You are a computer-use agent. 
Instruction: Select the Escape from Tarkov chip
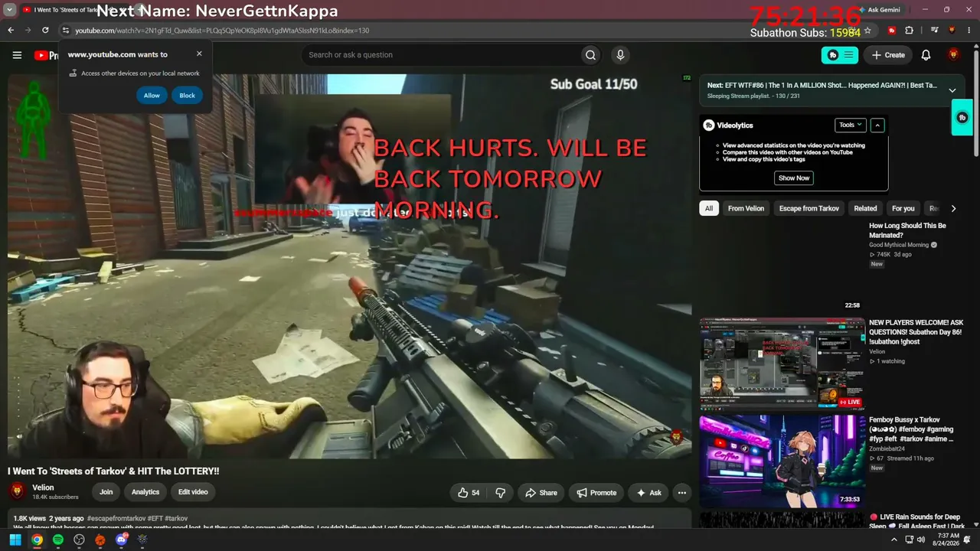coord(809,208)
